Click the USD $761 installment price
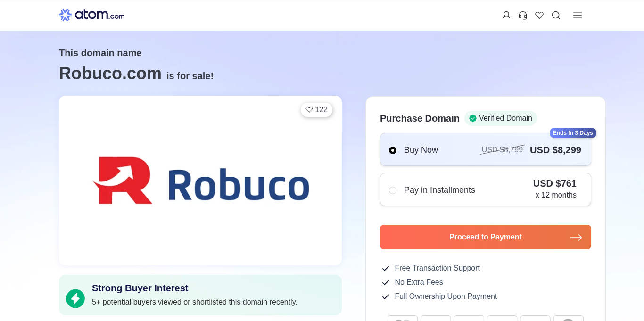 [x=554, y=184]
